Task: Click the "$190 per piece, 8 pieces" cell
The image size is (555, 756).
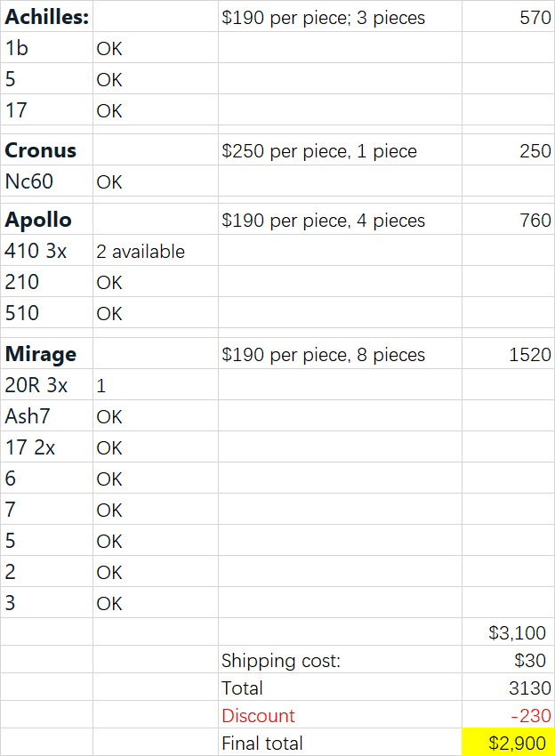Action: (340, 354)
